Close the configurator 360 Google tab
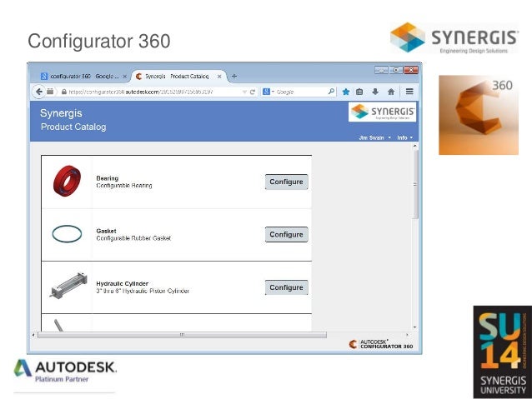The width and height of the screenshot is (532, 399). [124, 77]
